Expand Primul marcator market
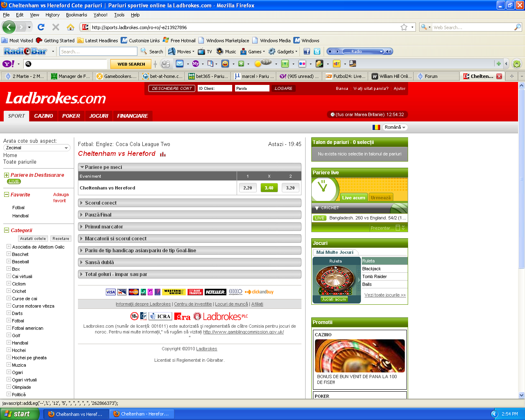Screen dimensions: 525x420 point(189,227)
